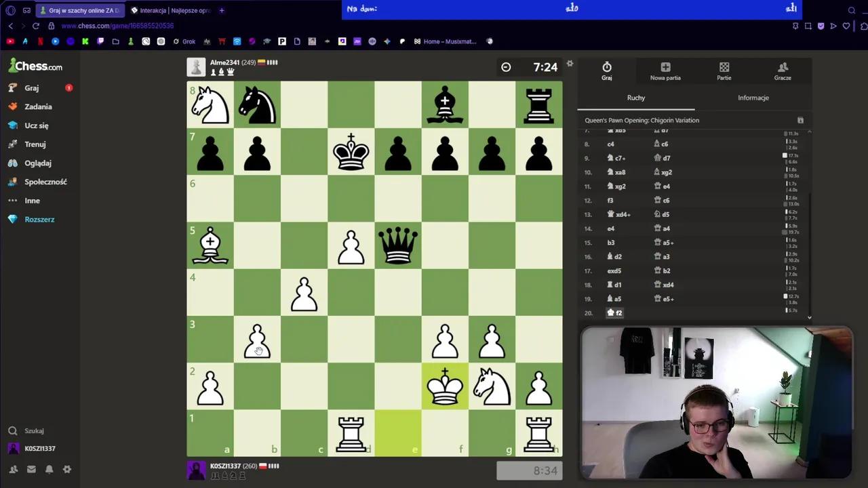
Task: Open the Grok bookmark
Action: click(x=184, y=41)
